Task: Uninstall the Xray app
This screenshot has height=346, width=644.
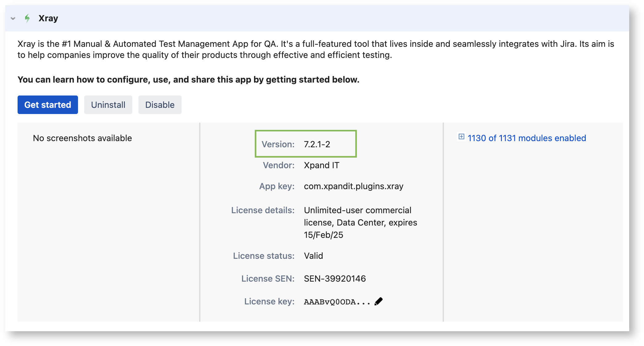Action: [x=108, y=105]
